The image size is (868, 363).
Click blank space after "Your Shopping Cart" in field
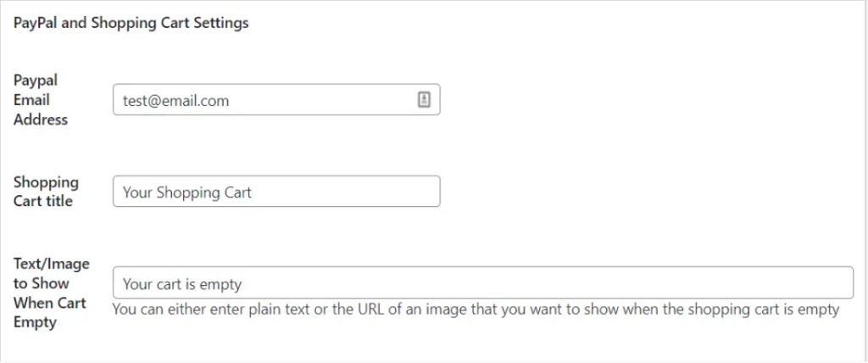(348, 192)
